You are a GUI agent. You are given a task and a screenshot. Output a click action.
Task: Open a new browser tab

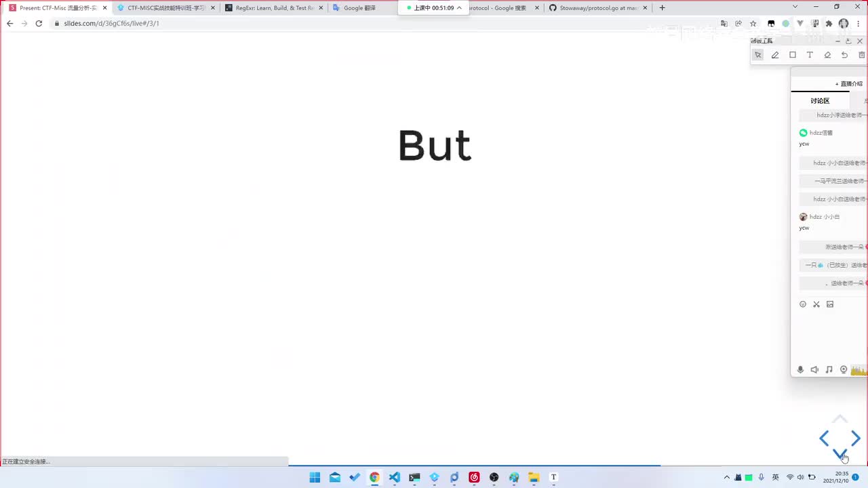tap(662, 8)
